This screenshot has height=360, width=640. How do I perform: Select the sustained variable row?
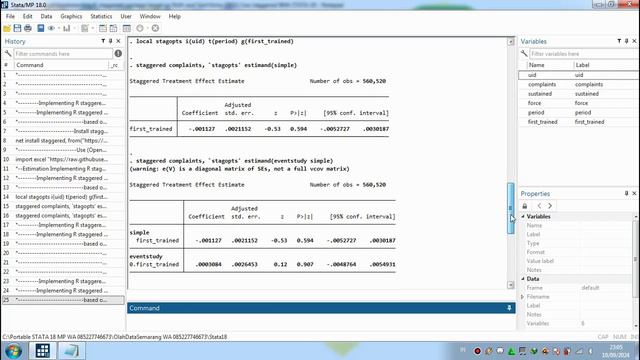579,94
